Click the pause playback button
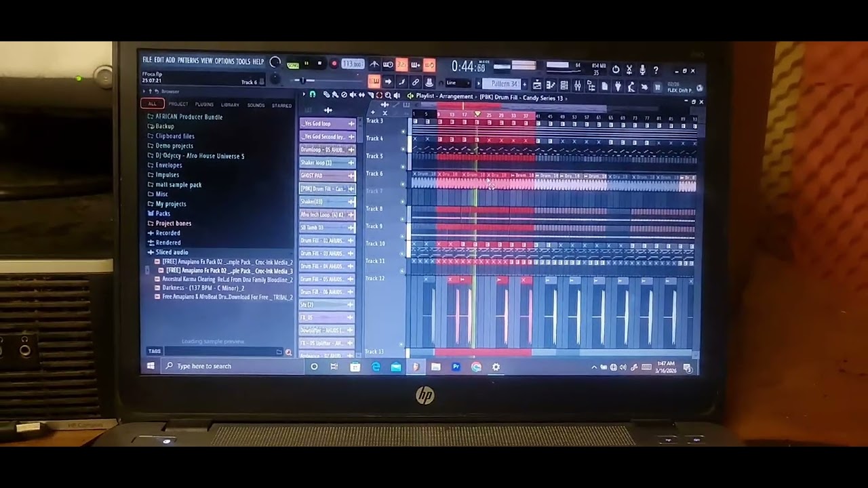 tap(307, 63)
